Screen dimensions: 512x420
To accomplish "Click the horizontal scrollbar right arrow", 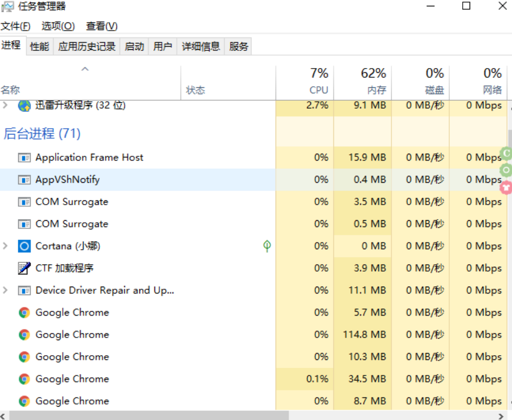I will click(501, 416).
